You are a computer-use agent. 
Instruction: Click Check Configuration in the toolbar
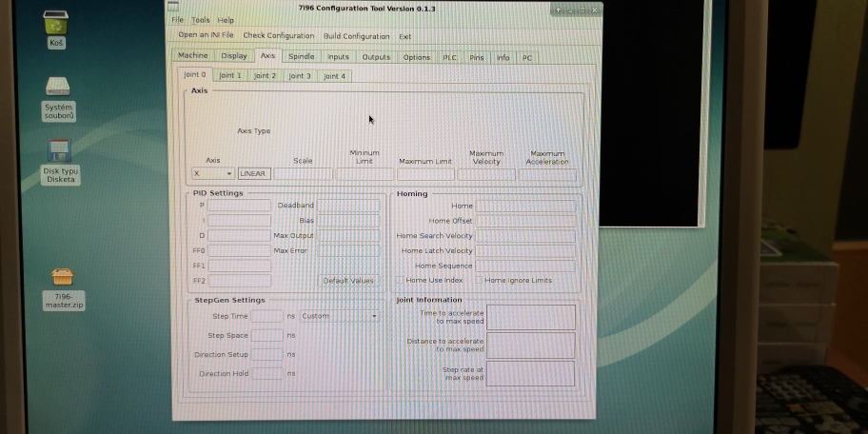click(x=278, y=36)
